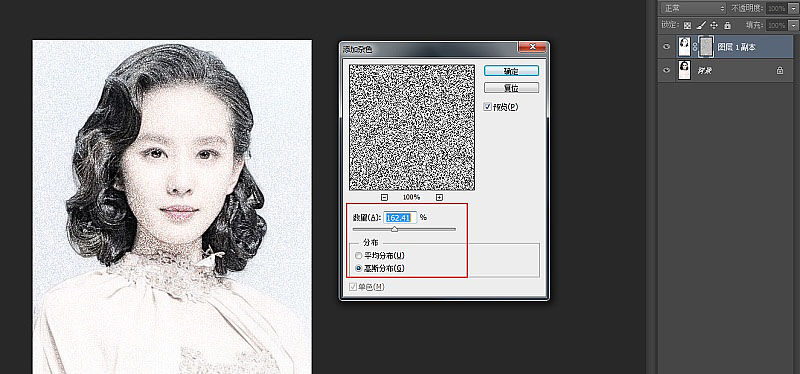Click the lock position move icon
This screenshot has height=374, width=800.
(714, 25)
